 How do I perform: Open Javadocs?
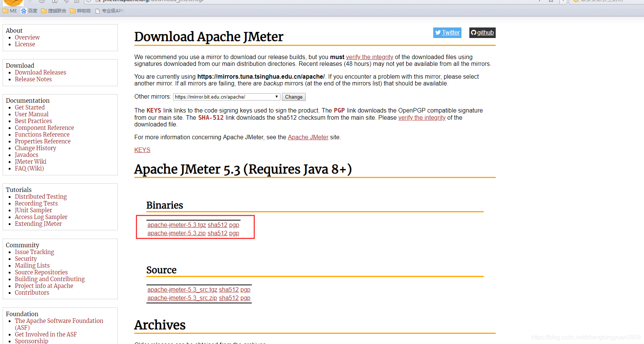click(x=26, y=155)
